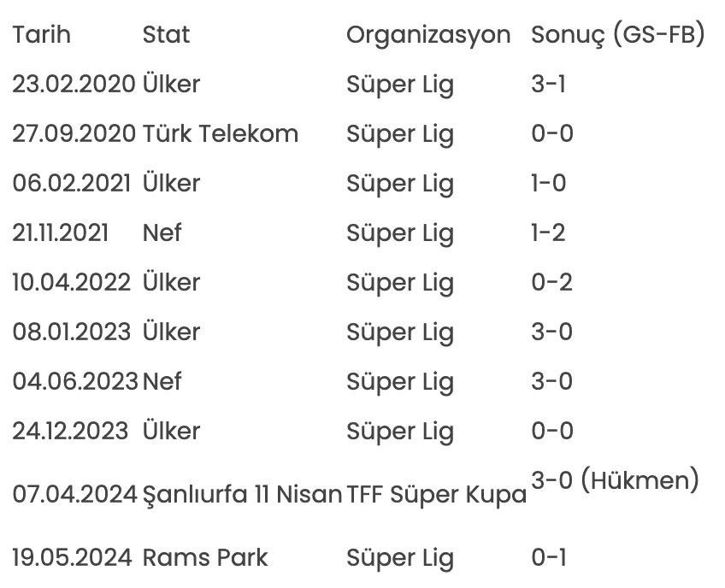Select the 23.02.2020 date cell
The height and width of the screenshot is (588, 725).
coord(74,84)
